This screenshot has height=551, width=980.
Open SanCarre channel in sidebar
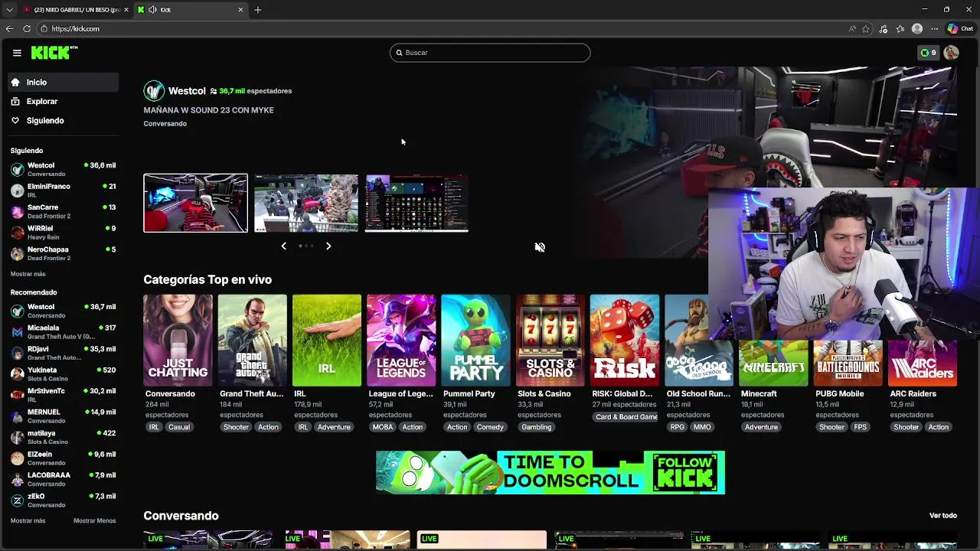pos(64,211)
